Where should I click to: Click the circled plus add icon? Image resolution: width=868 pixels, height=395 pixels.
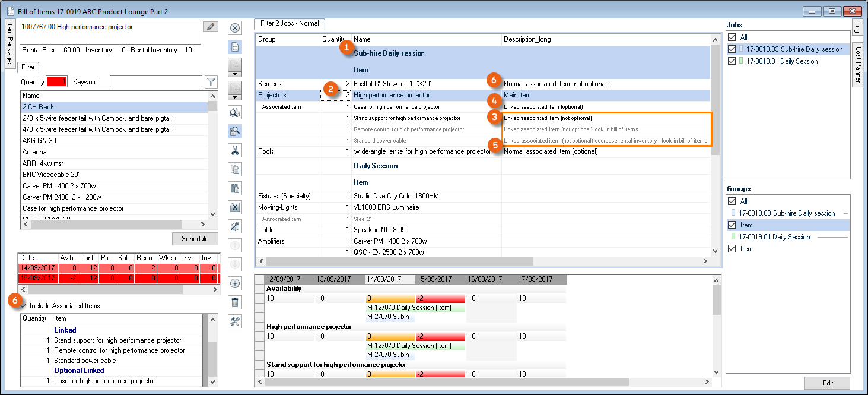pyautogui.click(x=234, y=283)
